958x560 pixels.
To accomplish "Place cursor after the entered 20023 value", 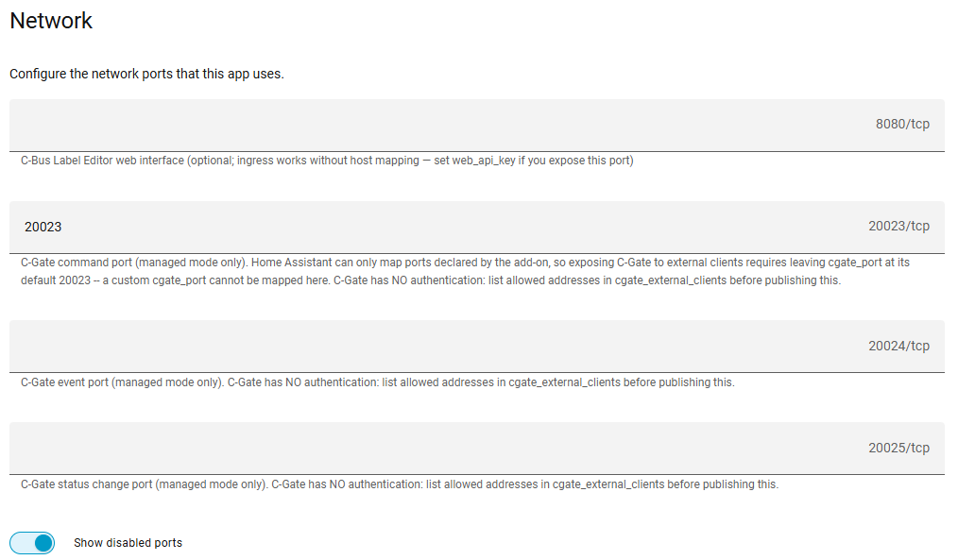I will coord(62,228).
